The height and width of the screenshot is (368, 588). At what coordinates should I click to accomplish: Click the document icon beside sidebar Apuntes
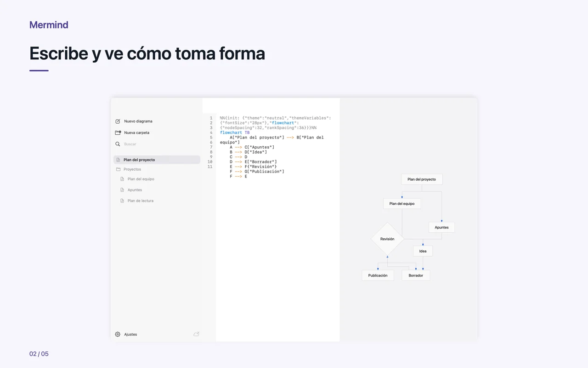point(122,190)
